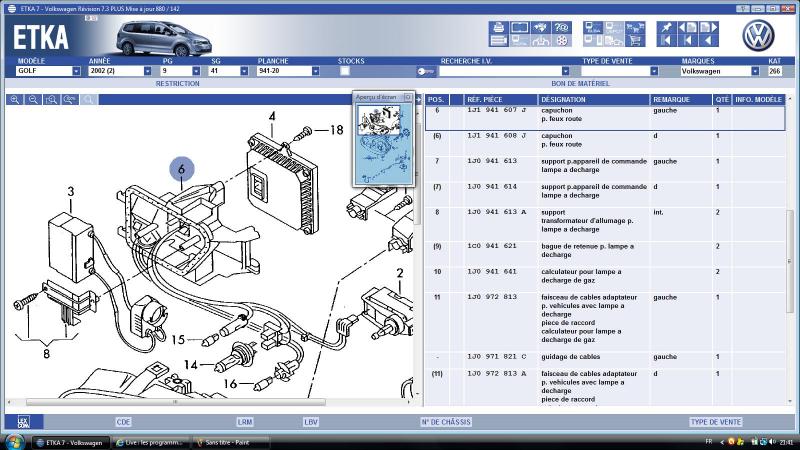Toggle the key switch beside Recherche I.V.
The height and width of the screenshot is (450, 800).
click(x=425, y=71)
